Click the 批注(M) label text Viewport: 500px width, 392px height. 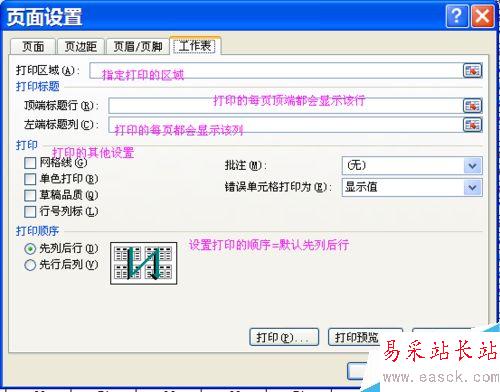point(245,165)
